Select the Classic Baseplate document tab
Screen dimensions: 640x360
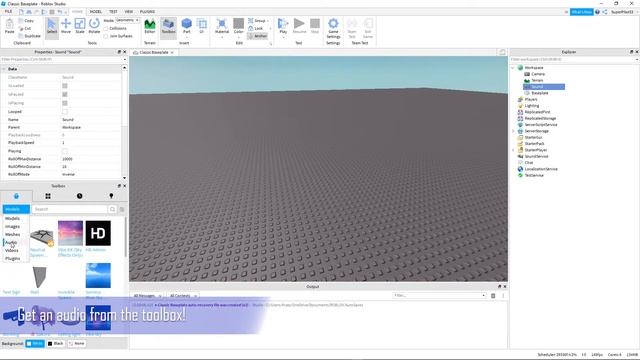click(x=153, y=52)
